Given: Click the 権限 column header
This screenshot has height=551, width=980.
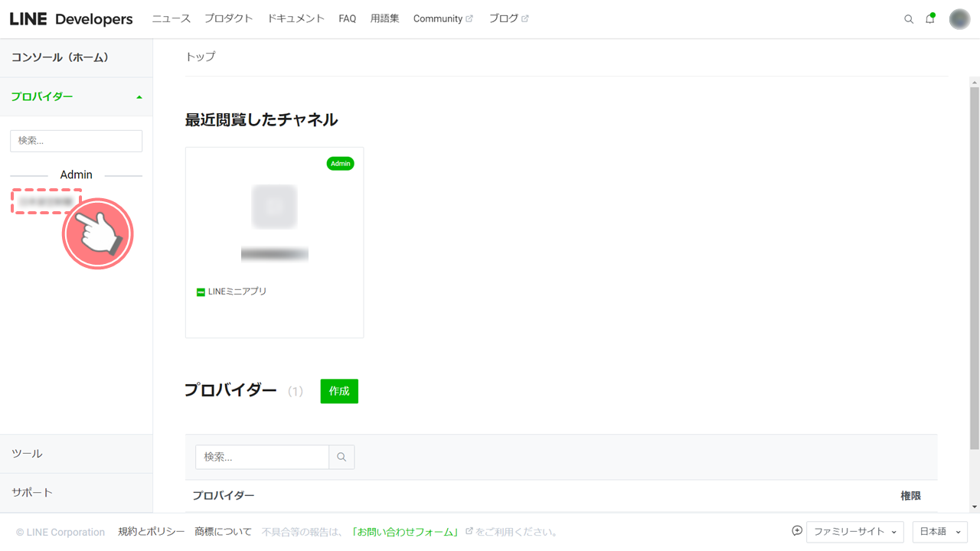Looking at the screenshot, I should click(911, 496).
